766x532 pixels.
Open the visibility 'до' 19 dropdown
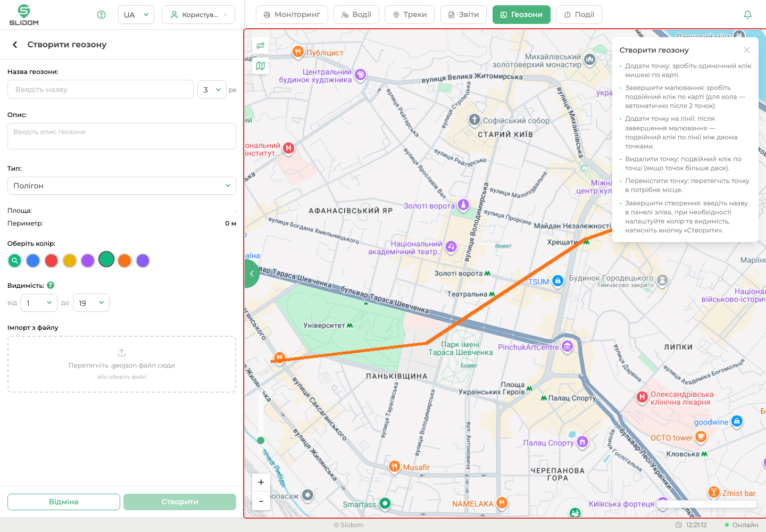(x=91, y=303)
